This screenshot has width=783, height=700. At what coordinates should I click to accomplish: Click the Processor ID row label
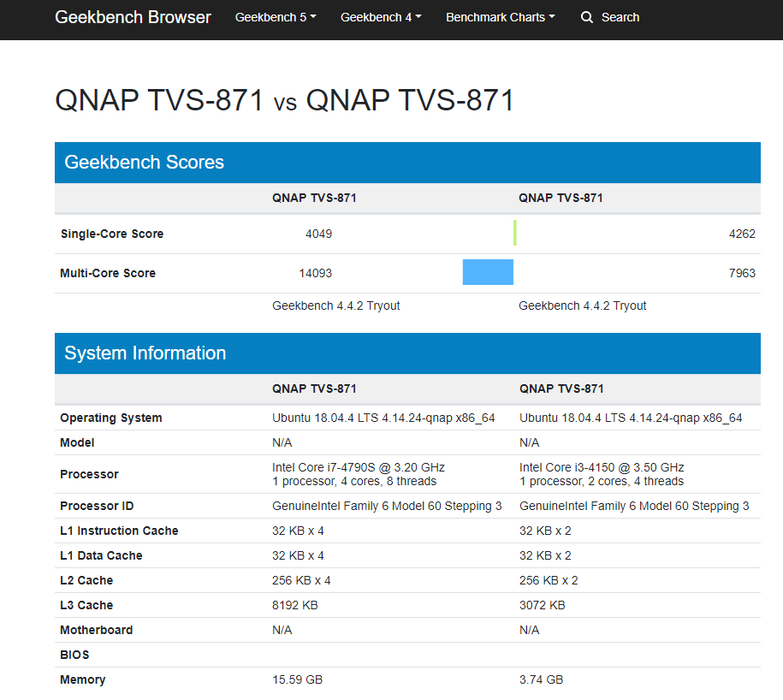point(97,506)
